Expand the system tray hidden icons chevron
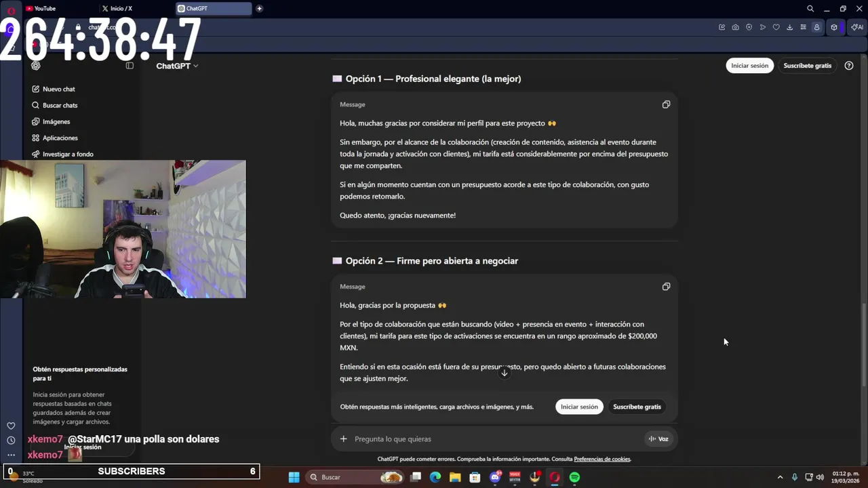 (780, 477)
